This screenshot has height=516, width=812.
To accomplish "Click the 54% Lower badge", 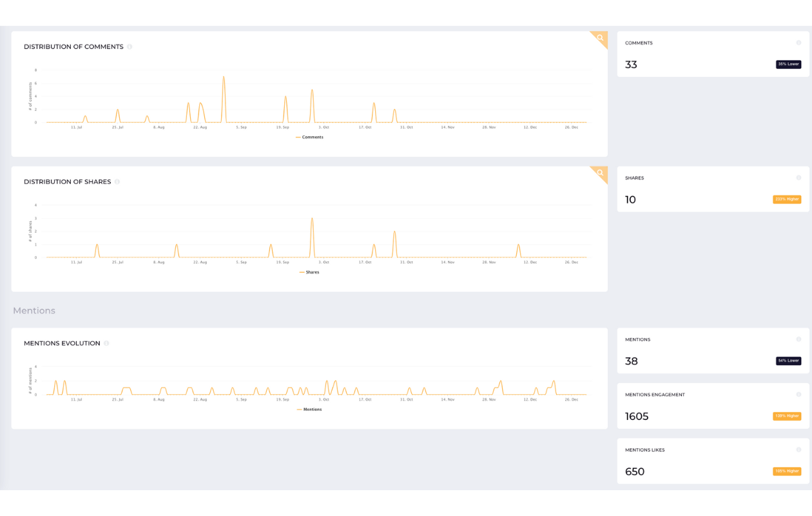I will (788, 361).
